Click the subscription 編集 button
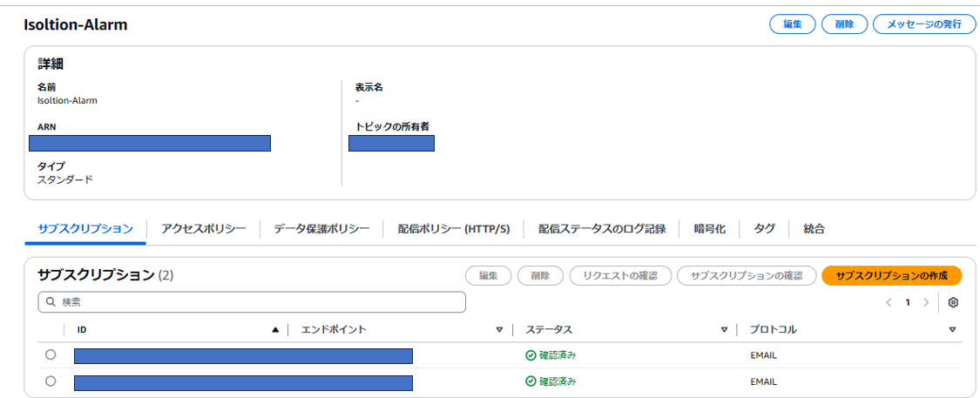 tap(488, 275)
